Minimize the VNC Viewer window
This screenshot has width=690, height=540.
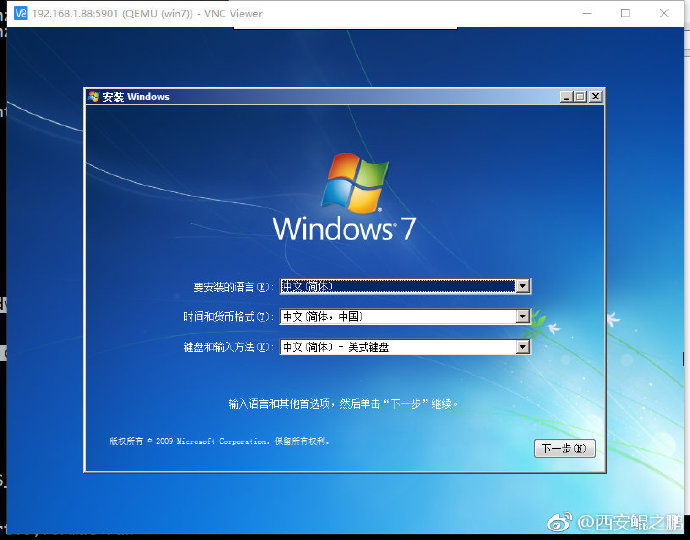pos(587,13)
